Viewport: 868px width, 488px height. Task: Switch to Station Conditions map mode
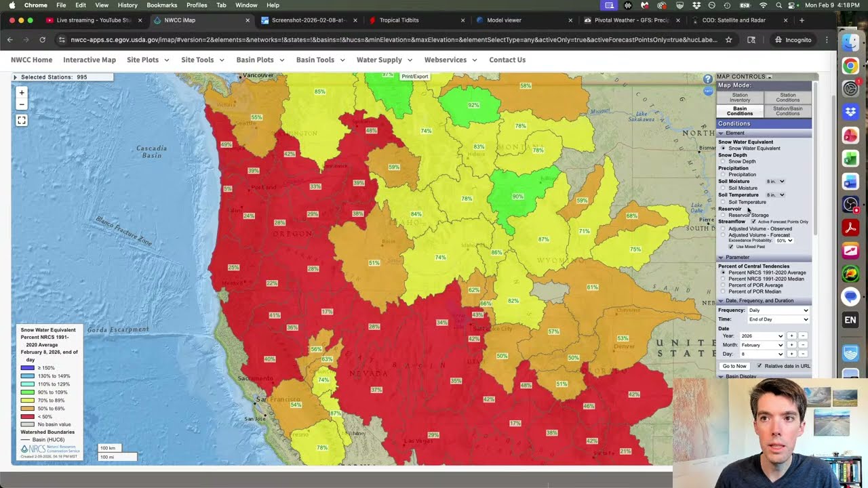coord(787,98)
